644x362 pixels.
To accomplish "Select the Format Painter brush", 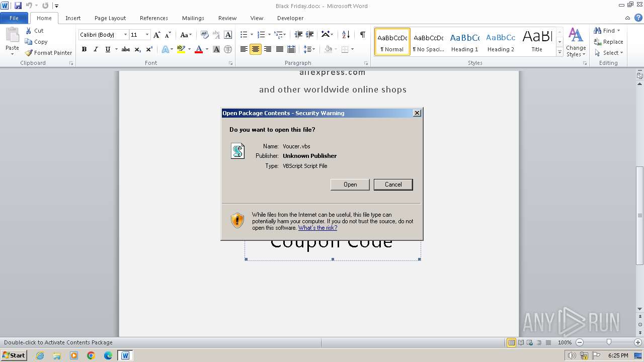I will [x=29, y=53].
